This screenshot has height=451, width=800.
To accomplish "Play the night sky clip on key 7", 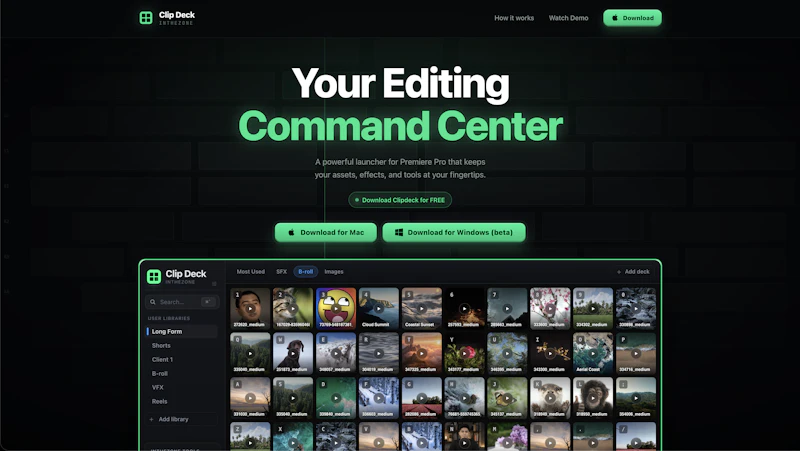I will click(x=507, y=308).
